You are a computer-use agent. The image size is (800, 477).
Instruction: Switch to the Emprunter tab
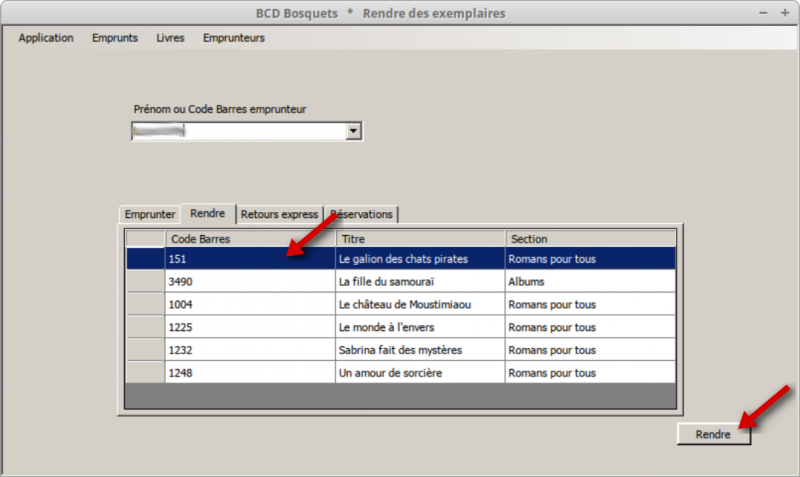click(150, 214)
